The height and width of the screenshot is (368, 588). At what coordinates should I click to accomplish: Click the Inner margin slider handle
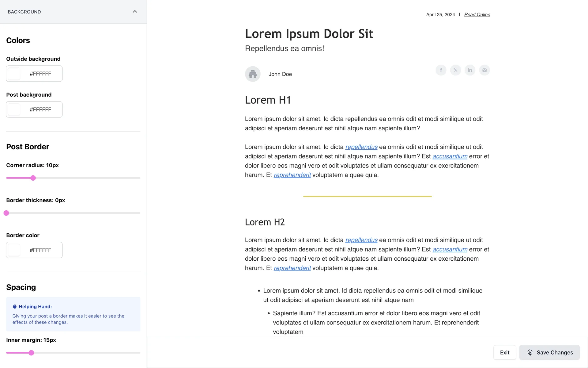[31, 353]
